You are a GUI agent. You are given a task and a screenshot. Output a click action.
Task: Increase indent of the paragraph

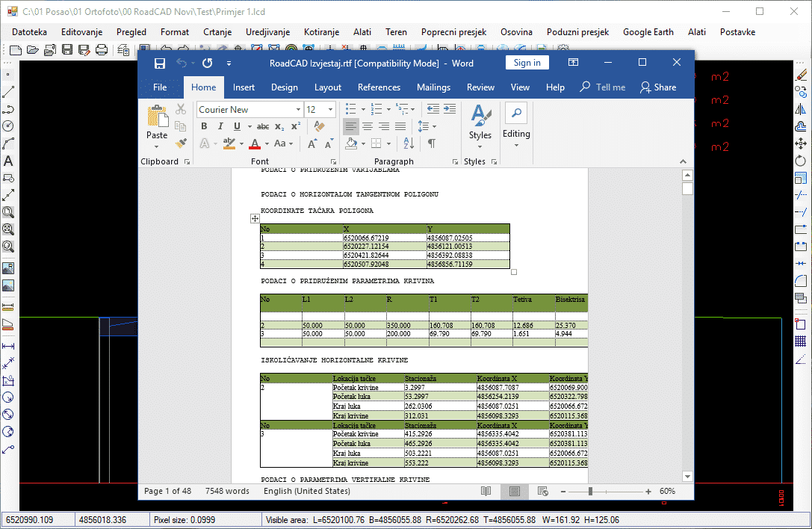449,109
